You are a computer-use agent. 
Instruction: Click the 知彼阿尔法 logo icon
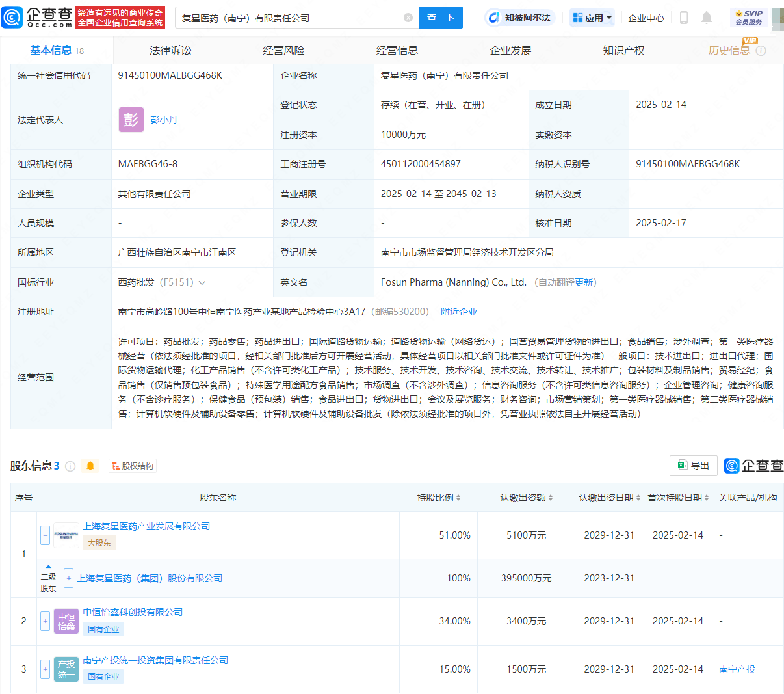[494, 18]
